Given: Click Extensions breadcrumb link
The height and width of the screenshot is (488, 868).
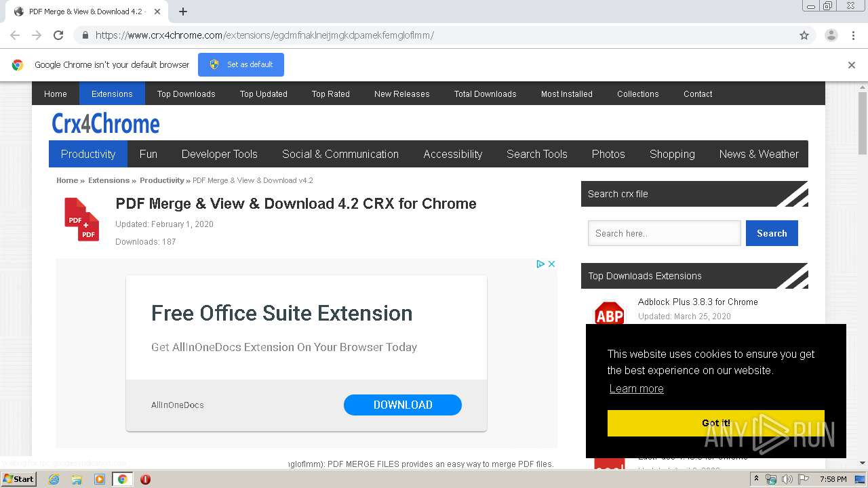Looking at the screenshot, I should click(x=108, y=180).
